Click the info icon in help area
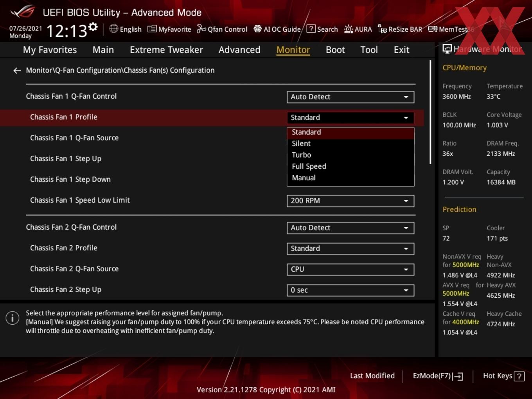The image size is (532, 399). click(x=13, y=318)
